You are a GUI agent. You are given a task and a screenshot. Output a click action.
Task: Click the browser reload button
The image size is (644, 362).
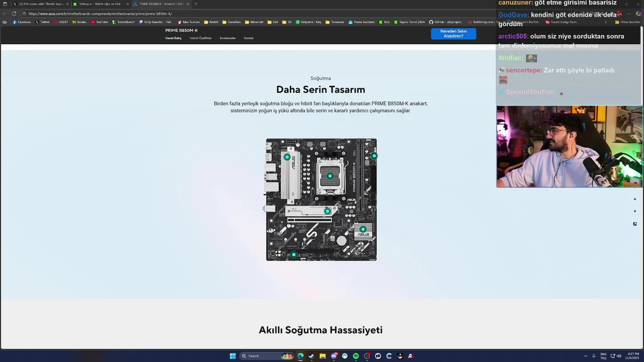pyautogui.click(x=14, y=14)
